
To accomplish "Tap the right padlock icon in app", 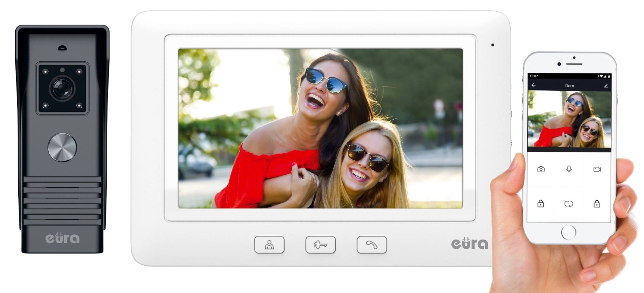I will click(597, 204).
